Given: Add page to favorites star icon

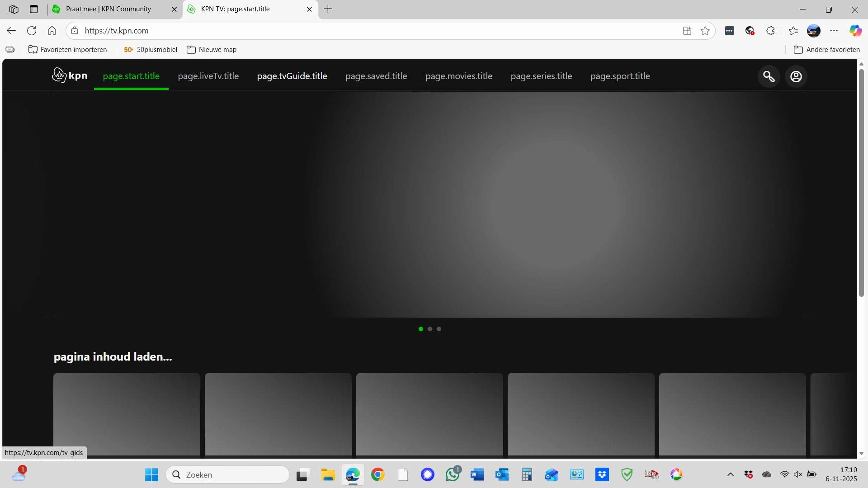Looking at the screenshot, I should click(705, 31).
